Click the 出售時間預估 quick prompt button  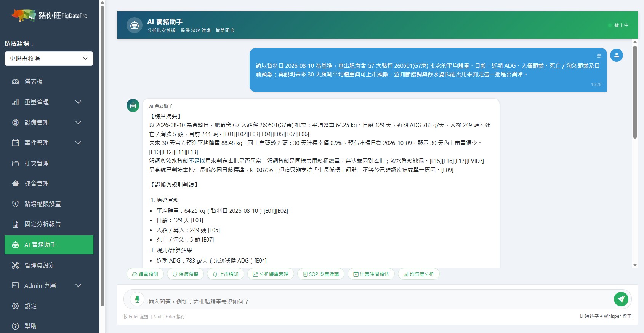pyautogui.click(x=371, y=274)
